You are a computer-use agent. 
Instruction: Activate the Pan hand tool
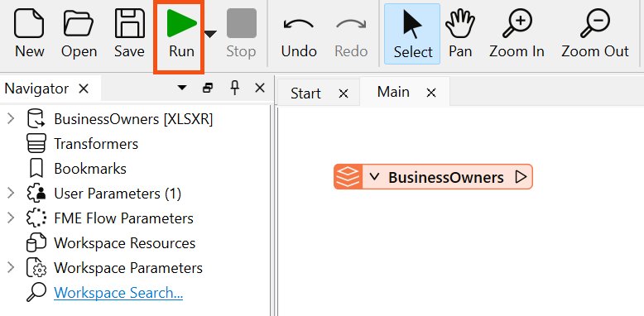pyautogui.click(x=460, y=34)
